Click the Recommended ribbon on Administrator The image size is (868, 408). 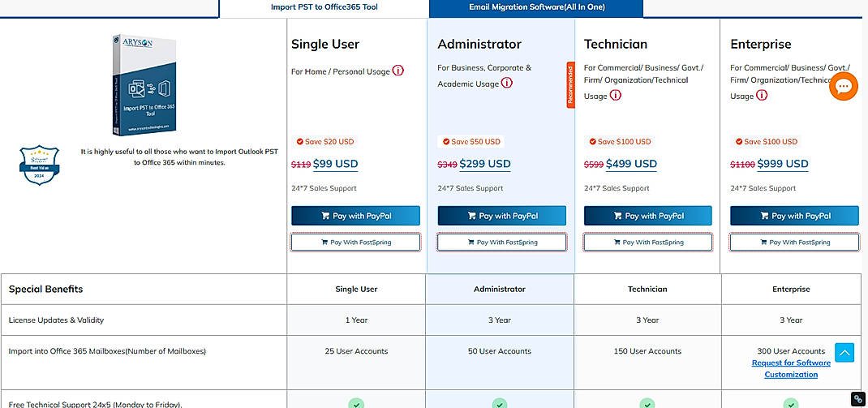571,84
